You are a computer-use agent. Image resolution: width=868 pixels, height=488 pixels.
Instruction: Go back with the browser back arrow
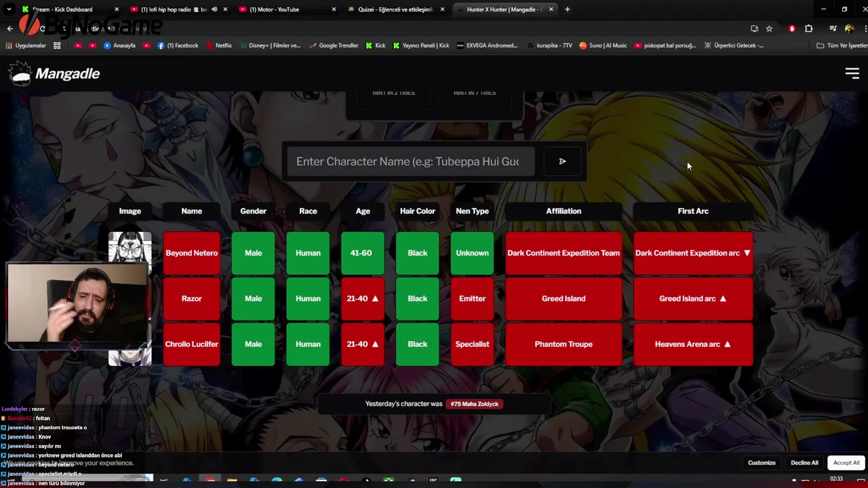pos(9,28)
